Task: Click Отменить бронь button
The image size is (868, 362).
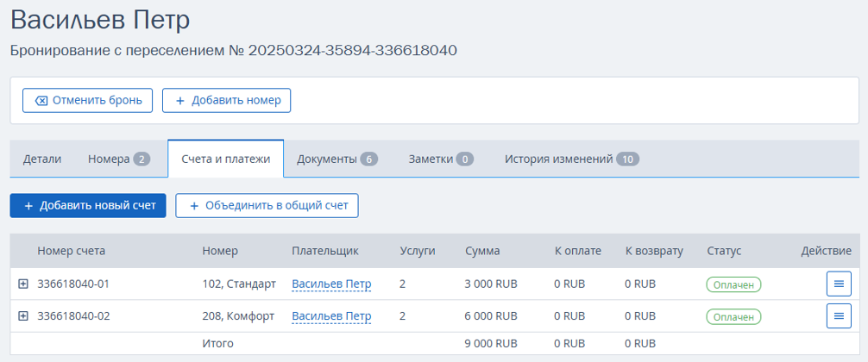Action: click(x=87, y=101)
